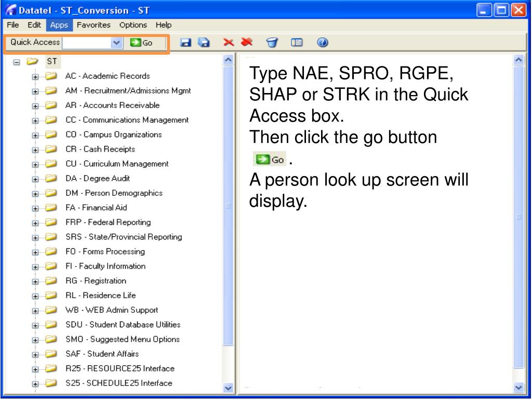The width and height of the screenshot is (532, 399).
Task: Click the folder icon for DA - Degree Audit
Action: tap(51, 178)
